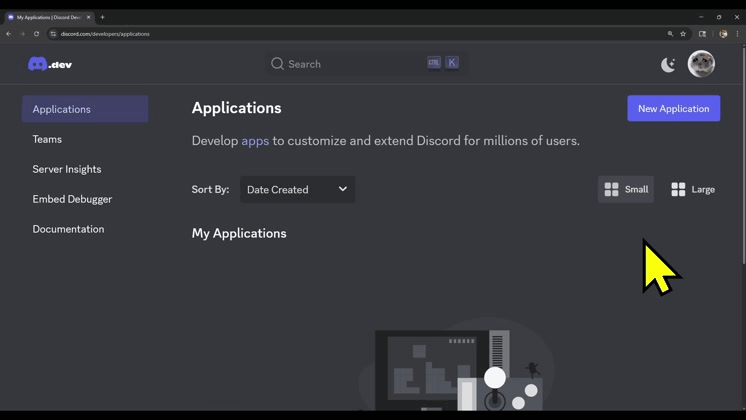746x420 pixels.
Task: Open the Applications sidebar item
Action: [85, 109]
